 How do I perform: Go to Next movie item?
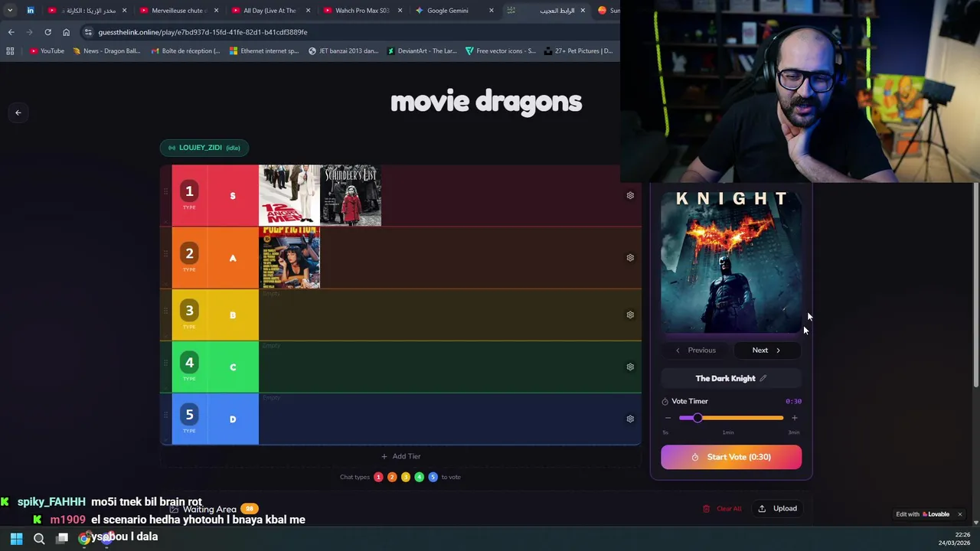tap(766, 350)
